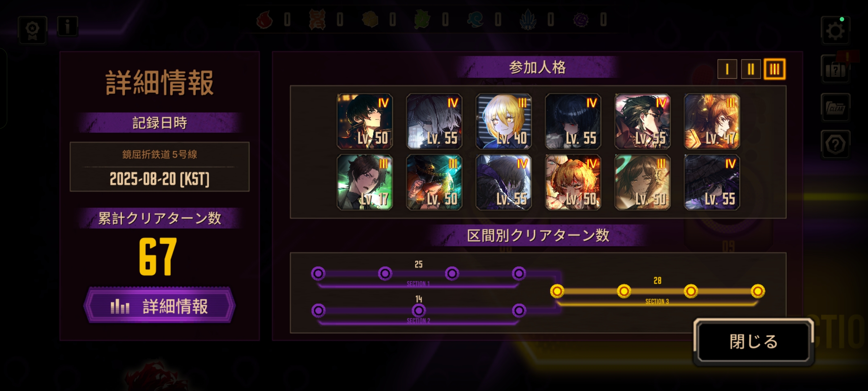The height and width of the screenshot is (391, 868).
Task: Open the mystery box icon with alert
Action: point(835,70)
